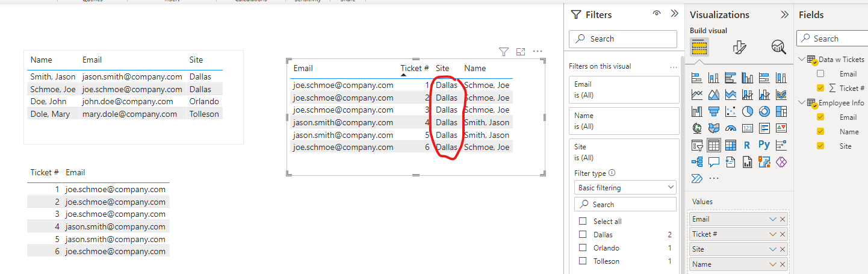The height and width of the screenshot is (274, 868).
Task: Select the Matrix visual
Action: pos(731,145)
